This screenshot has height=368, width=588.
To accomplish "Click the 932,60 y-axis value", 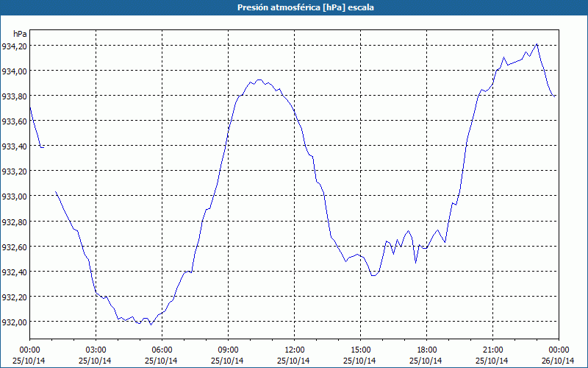I will tap(13, 247).
